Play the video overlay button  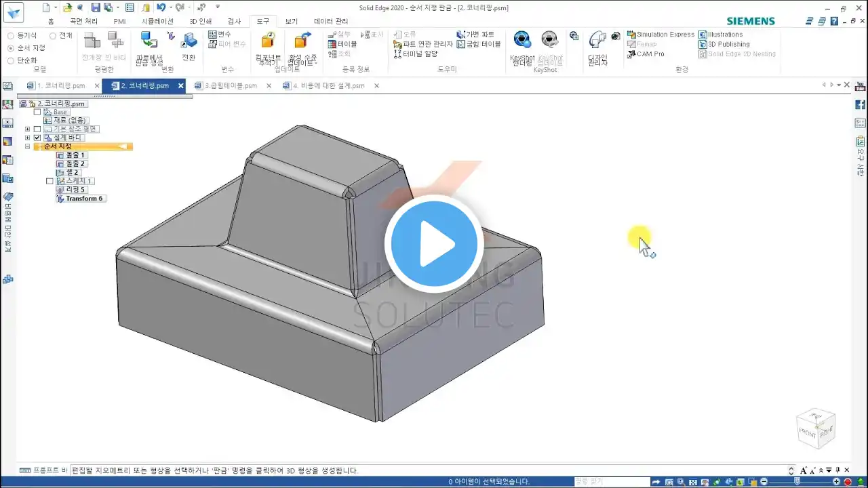coord(434,244)
